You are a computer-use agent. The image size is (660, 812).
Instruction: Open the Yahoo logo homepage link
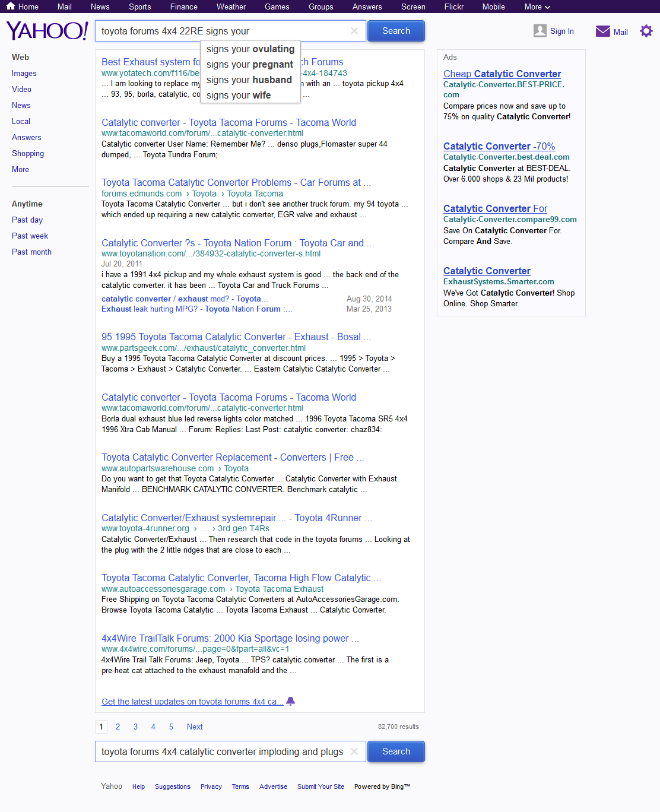click(47, 31)
